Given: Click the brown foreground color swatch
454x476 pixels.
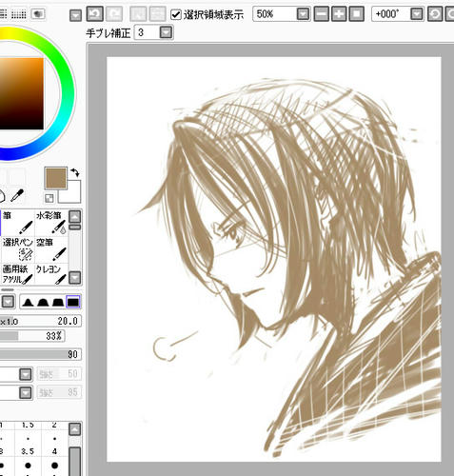Looking at the screenshot, I should 55,178.
